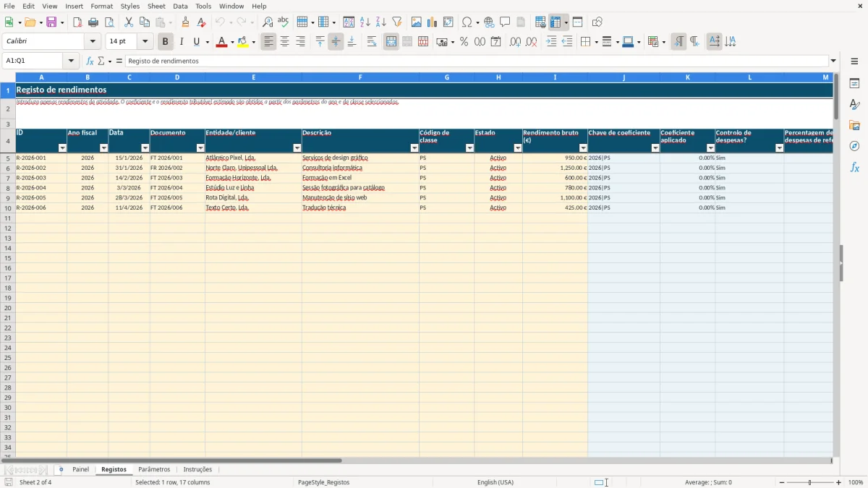Toggle Center Horizontally alignment
This screenshot has height=488, width=868.
(x=285, y=42)
